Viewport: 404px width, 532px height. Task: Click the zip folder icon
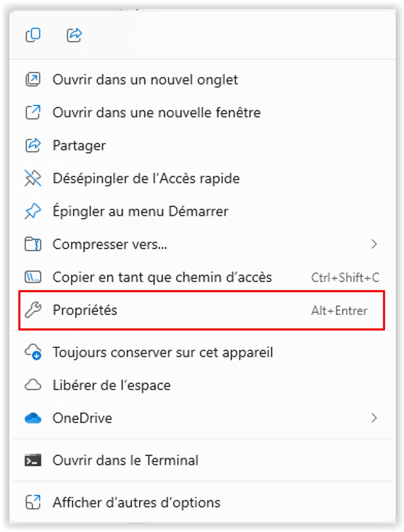coord(33,244)
